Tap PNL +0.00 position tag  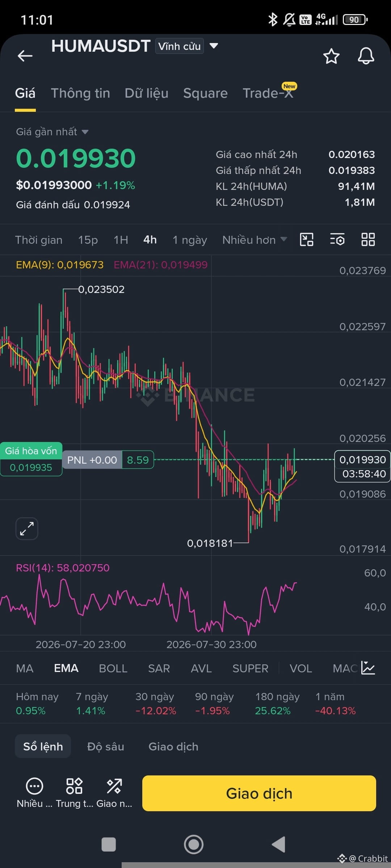coord(92,460)
